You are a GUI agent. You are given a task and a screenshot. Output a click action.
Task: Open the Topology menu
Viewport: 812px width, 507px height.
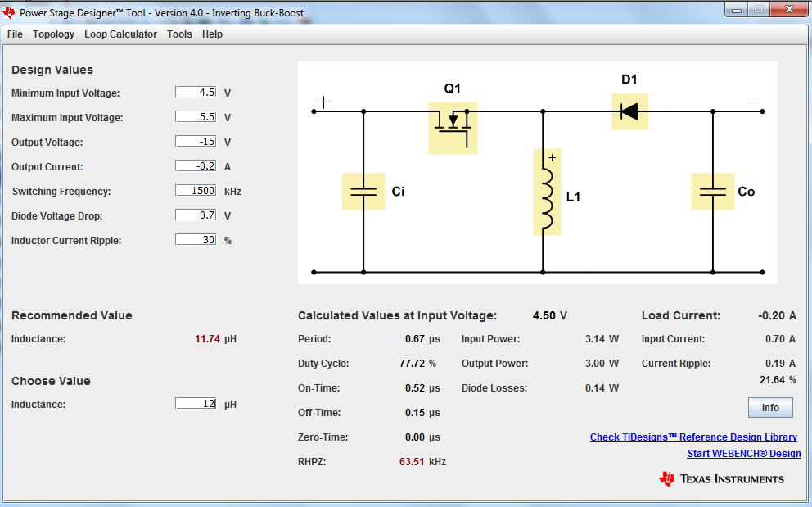coord(53,34)
